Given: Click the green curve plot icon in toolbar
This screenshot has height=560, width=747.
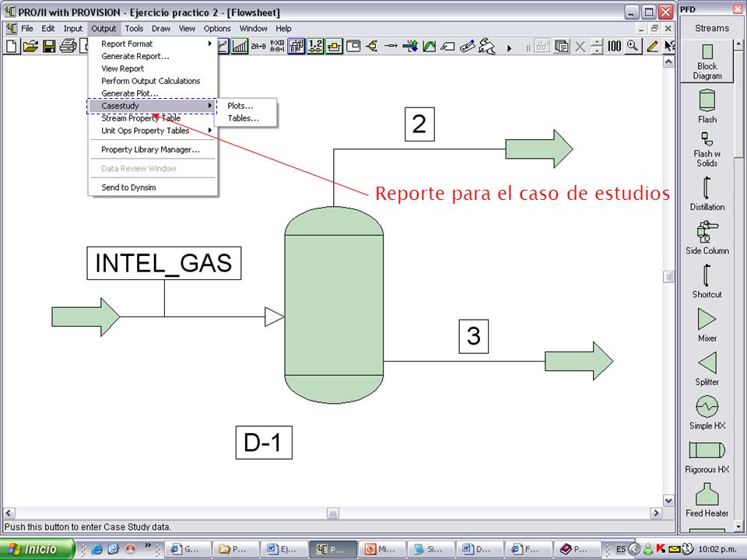Looking at the screenshot, I should coord(430,46).
